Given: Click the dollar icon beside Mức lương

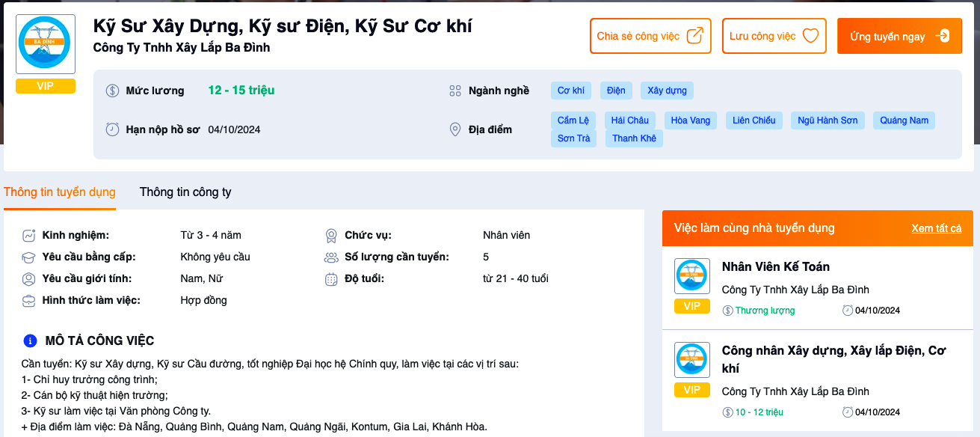Looking at the screenshot, I should (x=113, y=91).
